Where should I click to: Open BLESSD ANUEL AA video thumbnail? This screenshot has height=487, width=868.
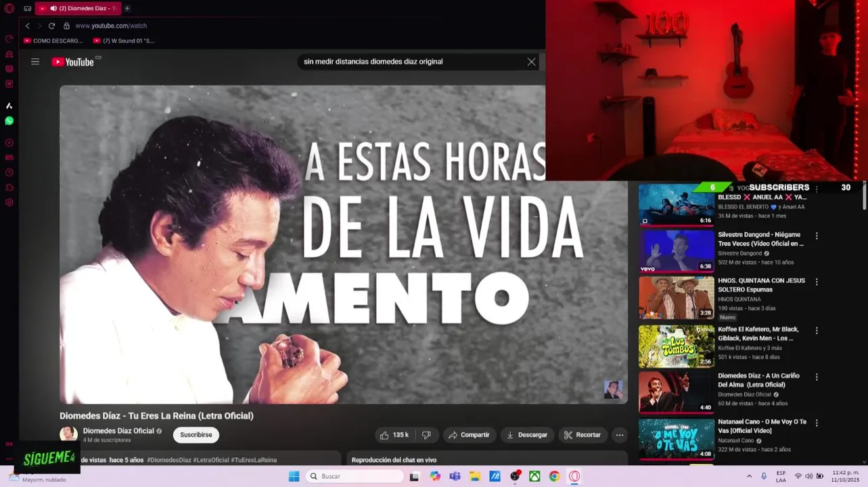point(677,204)
